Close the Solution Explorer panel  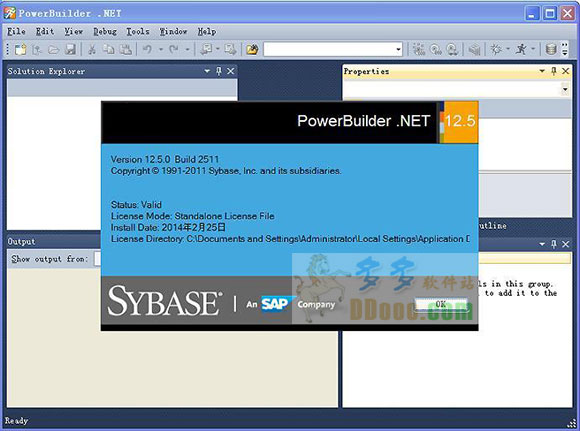[x=231, y=71]
